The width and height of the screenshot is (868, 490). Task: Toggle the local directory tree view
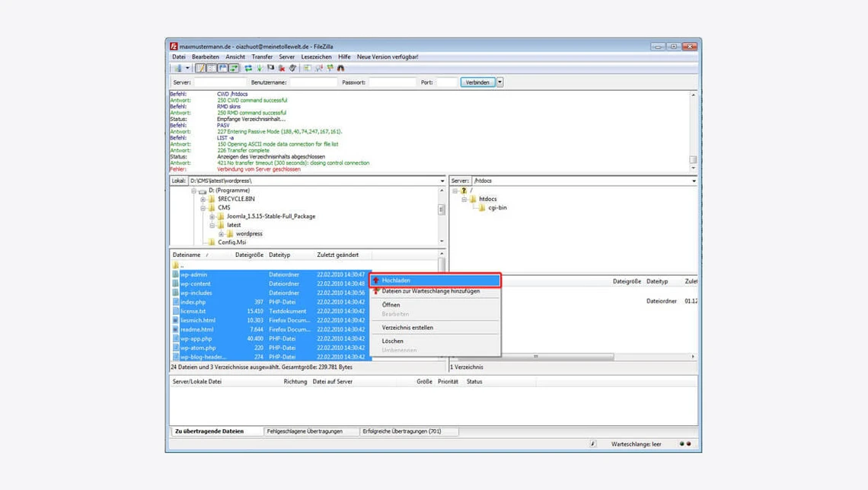pyautogui.click(x=209, y=68)
